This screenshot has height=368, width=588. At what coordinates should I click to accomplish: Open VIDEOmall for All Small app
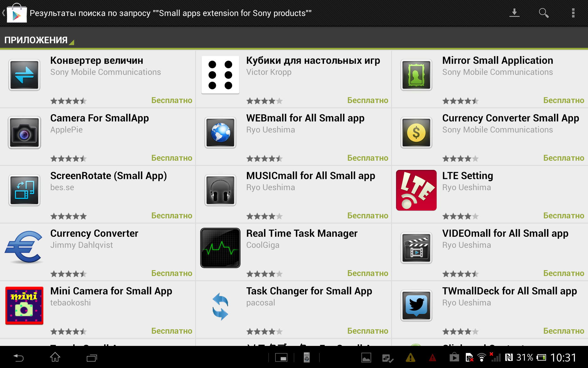point(505,233)
